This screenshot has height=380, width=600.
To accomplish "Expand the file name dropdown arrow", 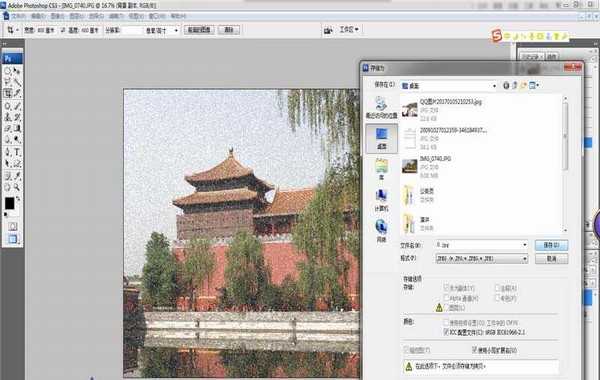I will pyautogui.click(x=525, y=245).
